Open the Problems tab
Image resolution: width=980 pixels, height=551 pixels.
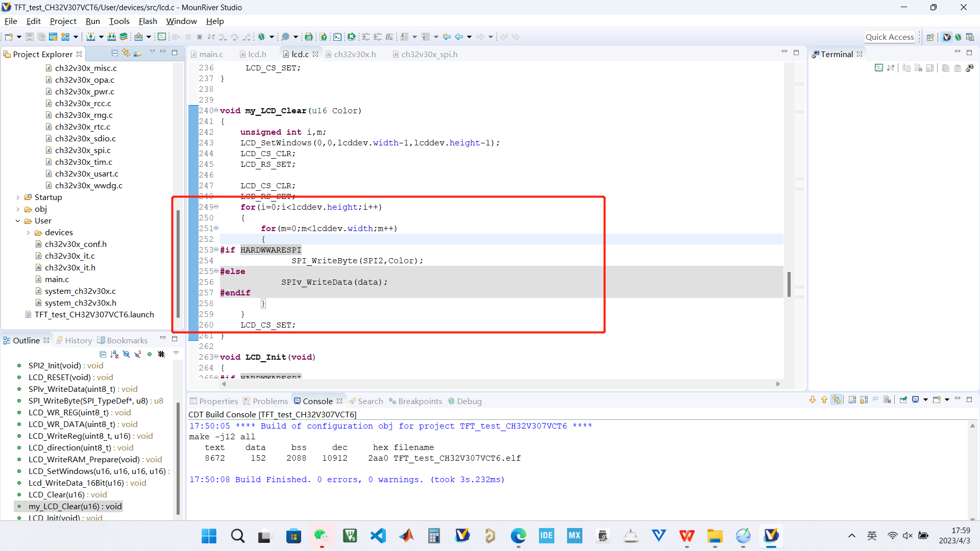[x=265, y=401]
